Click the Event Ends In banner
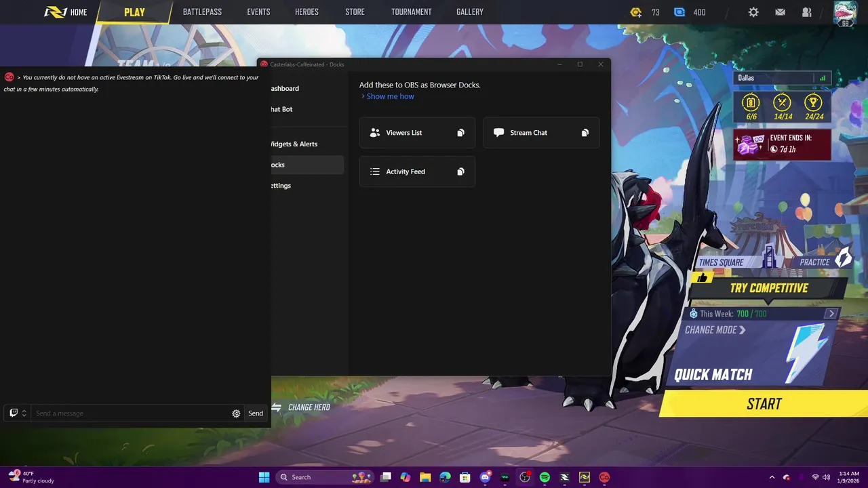Screen dimensions: 868x488 pyautogui.click(x=782, y=144)
